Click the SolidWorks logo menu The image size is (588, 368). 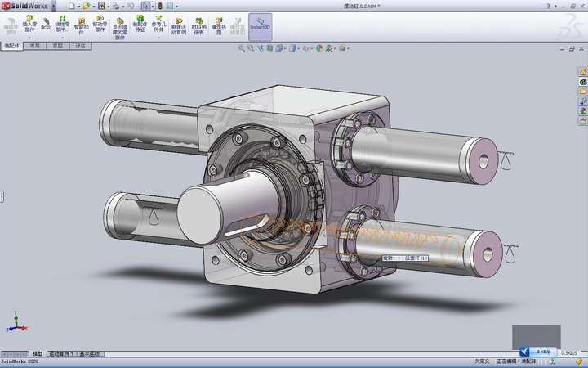point(25,6)
